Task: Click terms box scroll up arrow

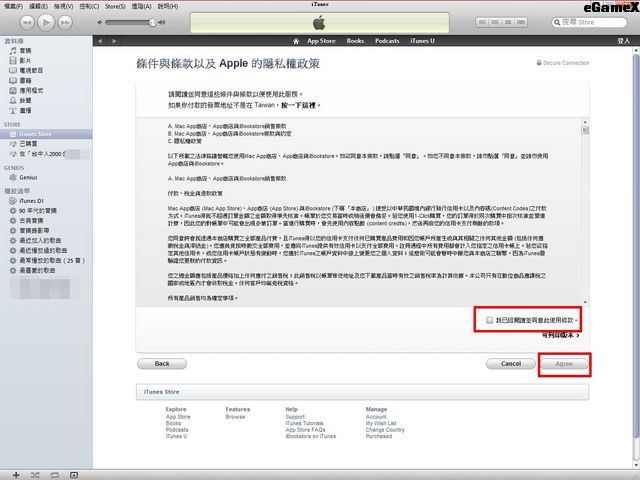Action: (x=585, y=122)
